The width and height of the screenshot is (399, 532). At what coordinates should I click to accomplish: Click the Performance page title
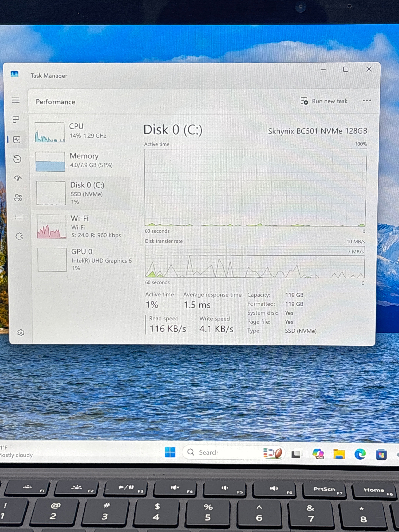point(56,102)
